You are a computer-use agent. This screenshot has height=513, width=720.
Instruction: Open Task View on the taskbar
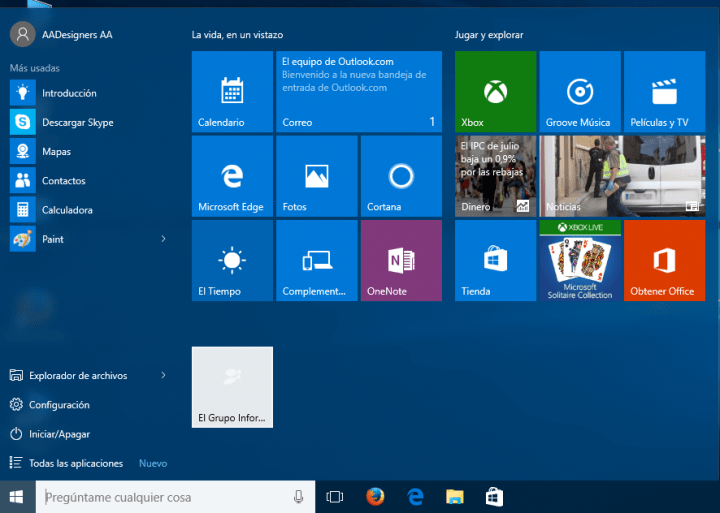click(335, 497)
